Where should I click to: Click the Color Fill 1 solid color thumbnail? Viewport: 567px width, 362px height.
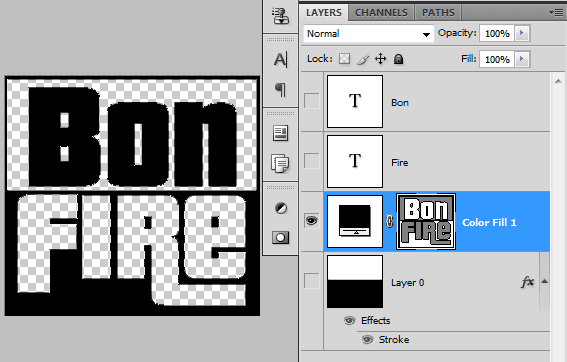click(355, 222)
